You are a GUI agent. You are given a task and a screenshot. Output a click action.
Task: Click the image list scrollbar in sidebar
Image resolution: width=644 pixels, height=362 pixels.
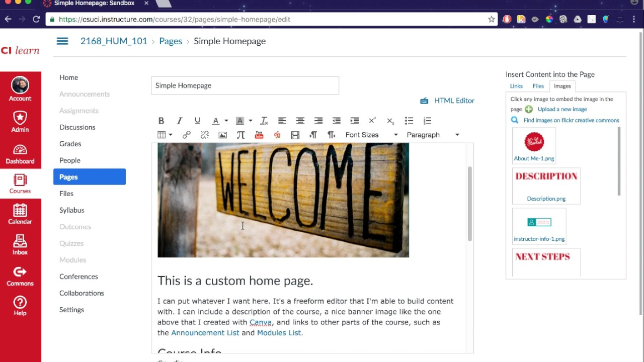click(619, 161)
